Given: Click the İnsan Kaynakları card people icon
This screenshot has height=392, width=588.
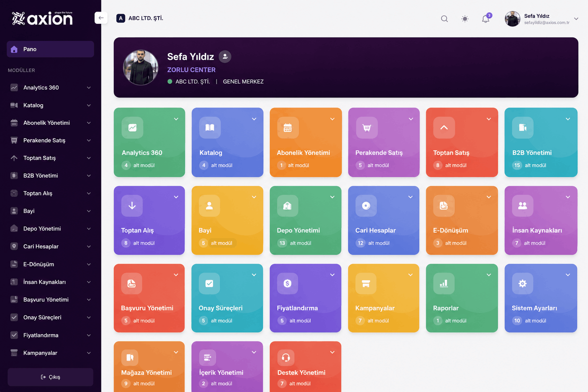Looking at the screenshot, I should tap(522, 206).
